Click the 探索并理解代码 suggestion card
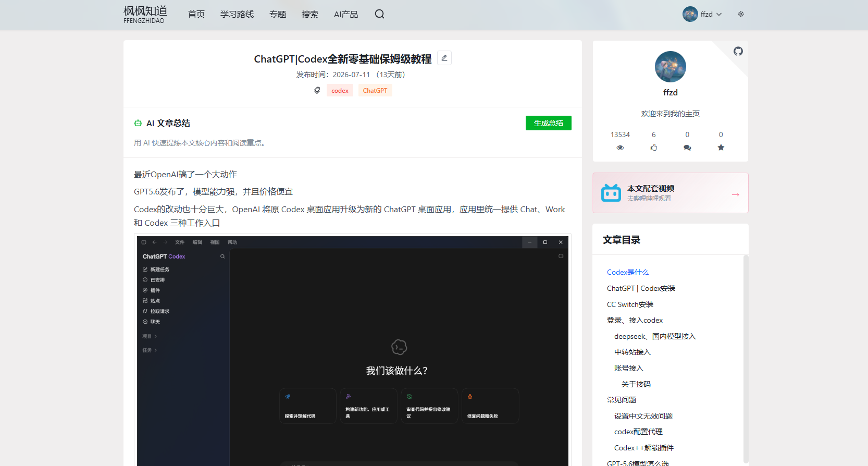 click(308, 406)
